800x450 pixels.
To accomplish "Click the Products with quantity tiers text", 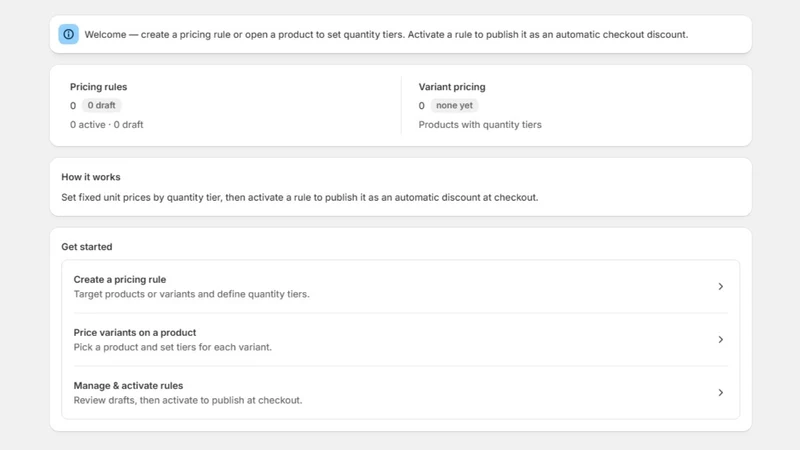I will tap(480, 124).
